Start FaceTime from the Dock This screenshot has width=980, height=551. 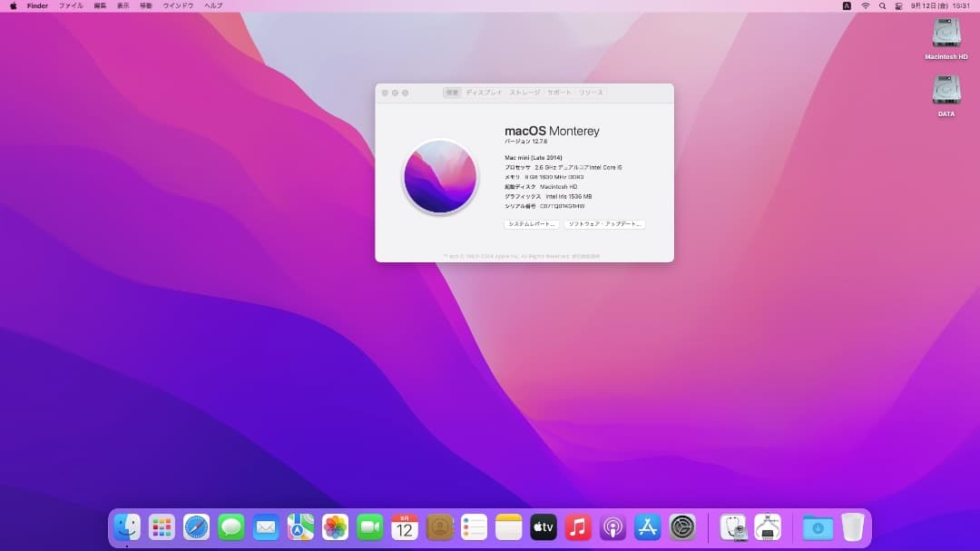tap(368, 526)
